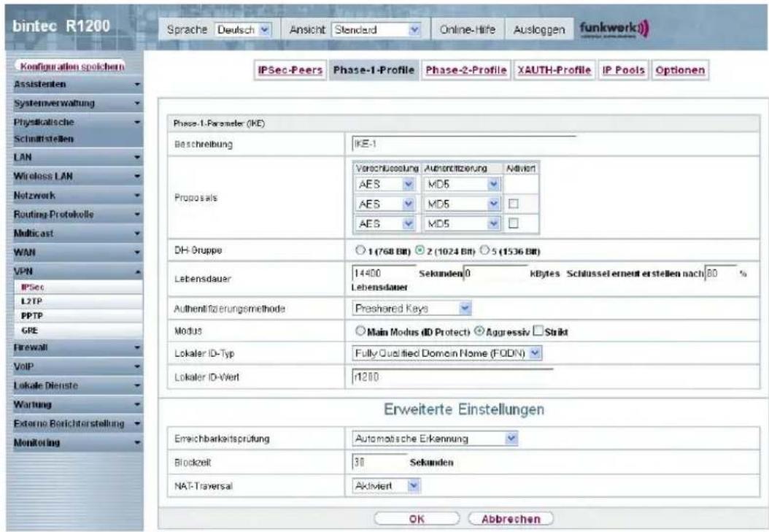769x532 pixels.
Task: Open Online-Hilfe
Action: pyautogui.click(x=468, y=30)
